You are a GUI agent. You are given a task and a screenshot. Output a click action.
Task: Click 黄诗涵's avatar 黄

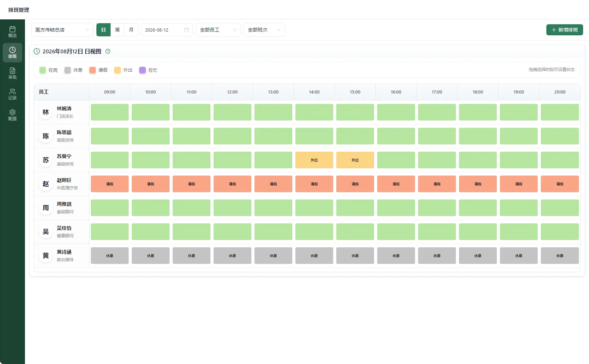click(46, 256)
